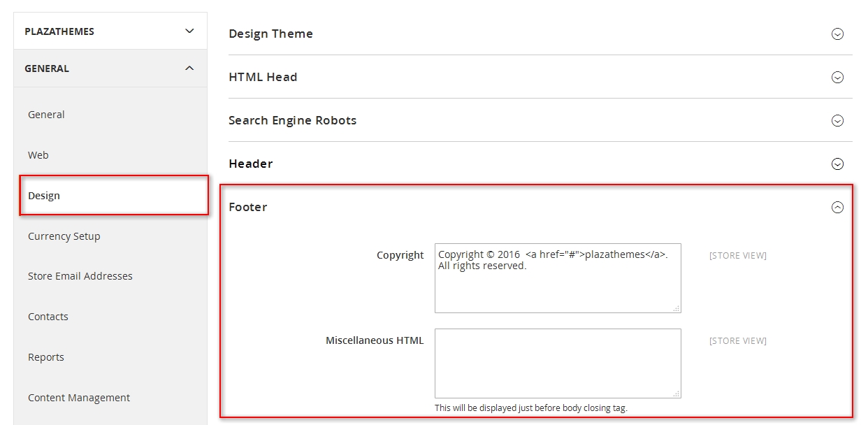Click inside the Copyright text area
This screenshot has height=425, width=868.
(558, 278)
